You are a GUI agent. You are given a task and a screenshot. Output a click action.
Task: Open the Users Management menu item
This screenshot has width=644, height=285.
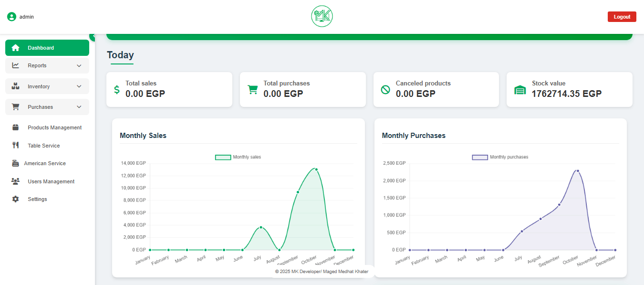51,181
